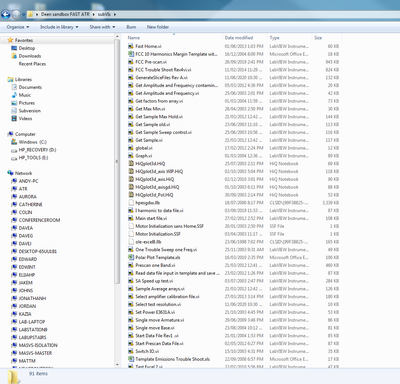Click the Libraries icon in sidebar
The width and height of the screenshot is (400, 384).
coord(10,79)
